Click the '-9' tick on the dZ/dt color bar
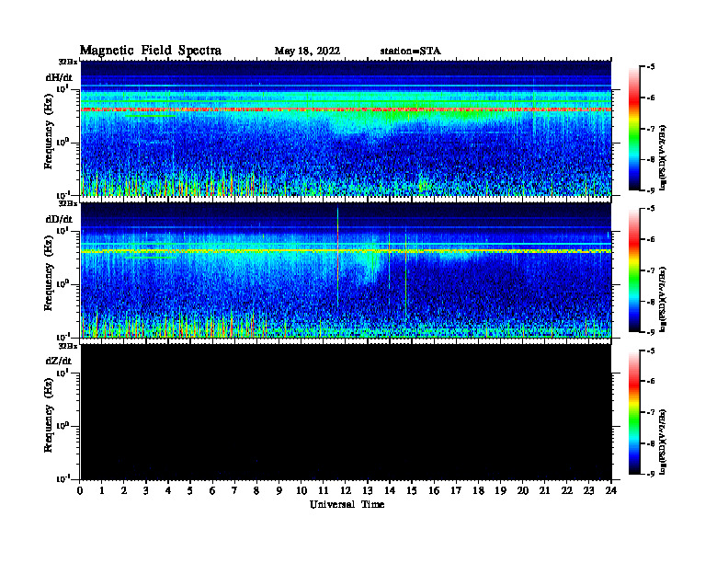 coord(651,474)
